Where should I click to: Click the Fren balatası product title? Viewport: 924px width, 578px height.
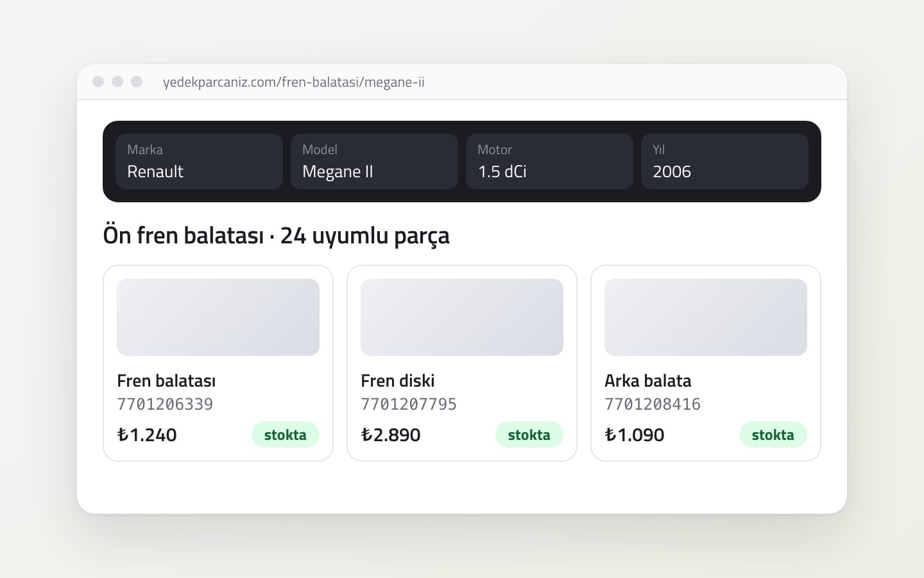click(166, 381)
